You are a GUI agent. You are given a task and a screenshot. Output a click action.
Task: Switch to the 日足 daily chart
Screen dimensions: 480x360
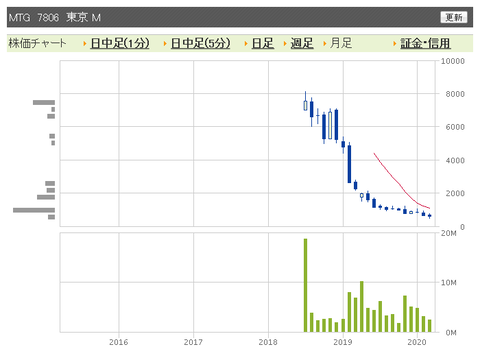coord(263,43)
